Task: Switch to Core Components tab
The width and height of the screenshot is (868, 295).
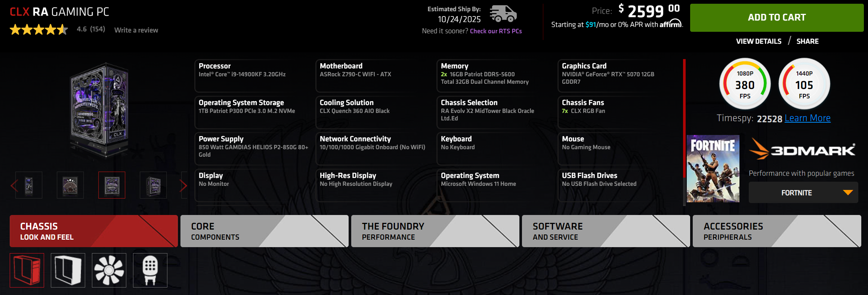Action: pyautogui.click(x=265, y=231)
